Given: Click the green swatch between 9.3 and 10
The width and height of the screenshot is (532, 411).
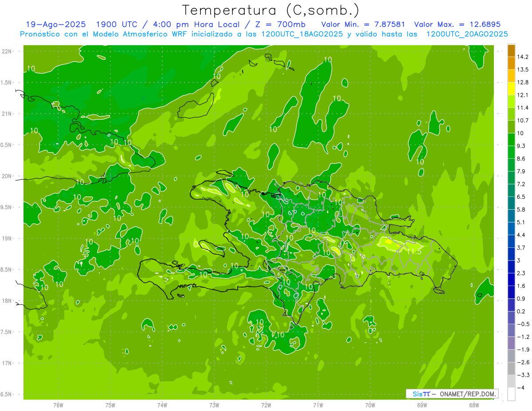Looking at the screenshot, I should (511, 140).
